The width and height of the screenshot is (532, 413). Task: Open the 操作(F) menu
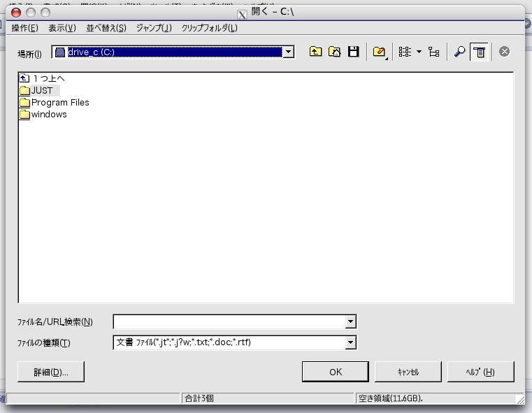[24, 28]
